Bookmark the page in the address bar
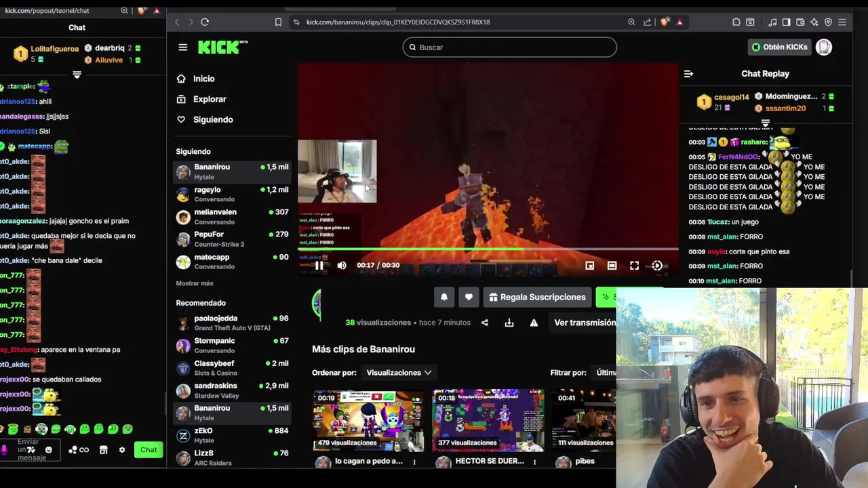This screenshot has width=868, height=488. click(x=278, y=22)
